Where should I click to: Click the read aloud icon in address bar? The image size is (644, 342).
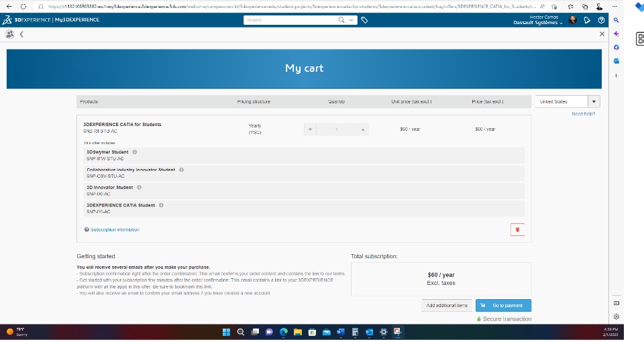[x=543, y=7]
